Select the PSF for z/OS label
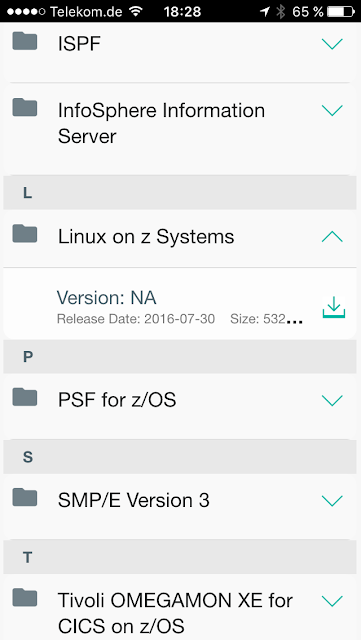 (117, 400)
